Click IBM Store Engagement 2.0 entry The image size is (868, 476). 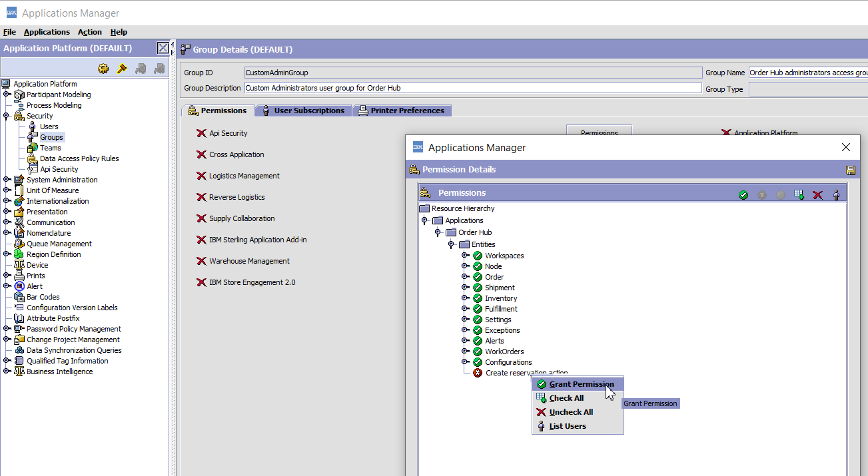coord(252,282)
